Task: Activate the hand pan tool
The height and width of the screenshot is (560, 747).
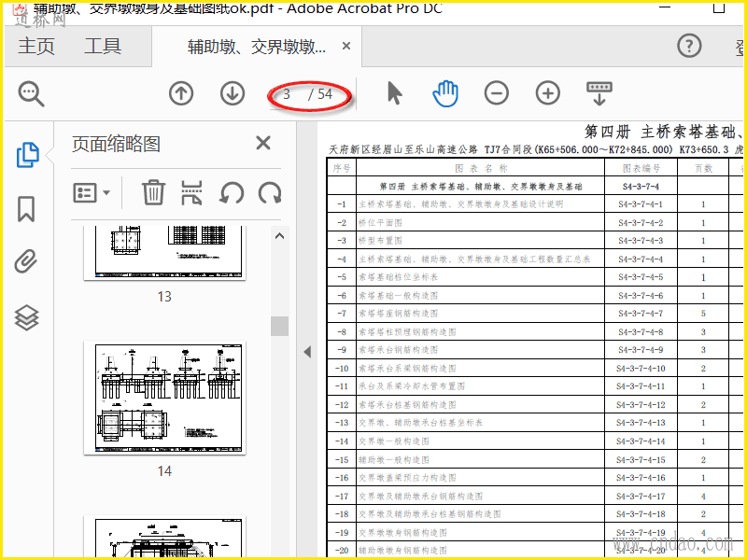Action: [x=445, y=93]
